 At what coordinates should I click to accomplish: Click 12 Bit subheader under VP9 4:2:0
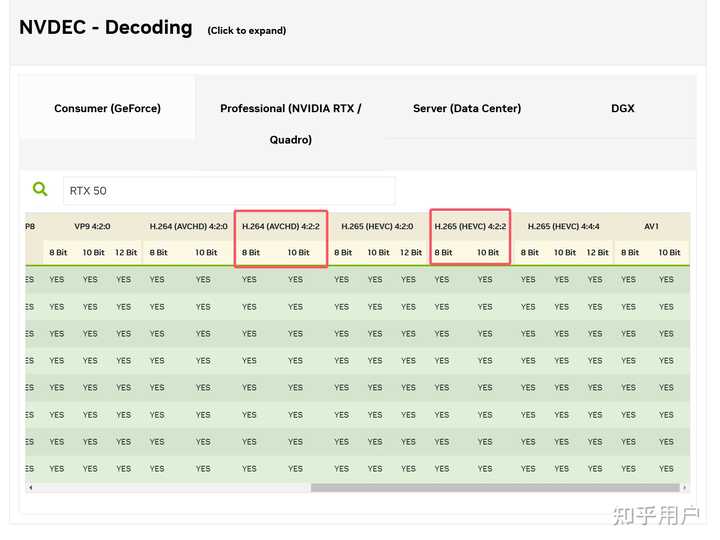[126, 253]
